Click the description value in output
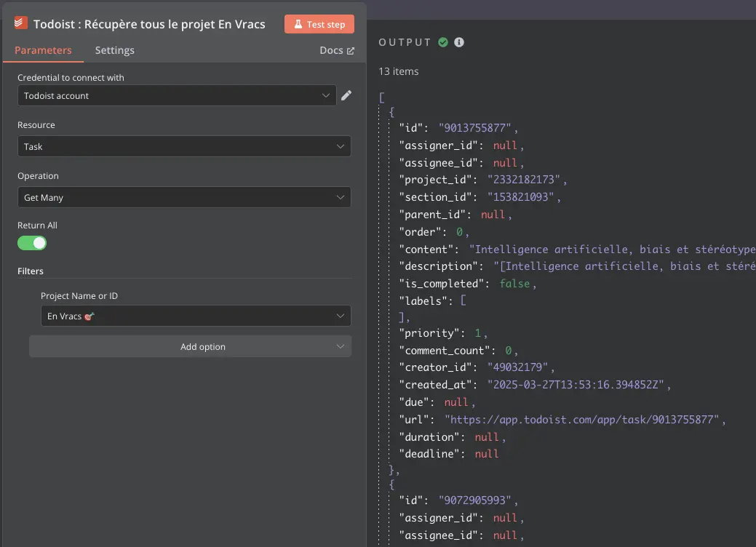 coord(624,266)
